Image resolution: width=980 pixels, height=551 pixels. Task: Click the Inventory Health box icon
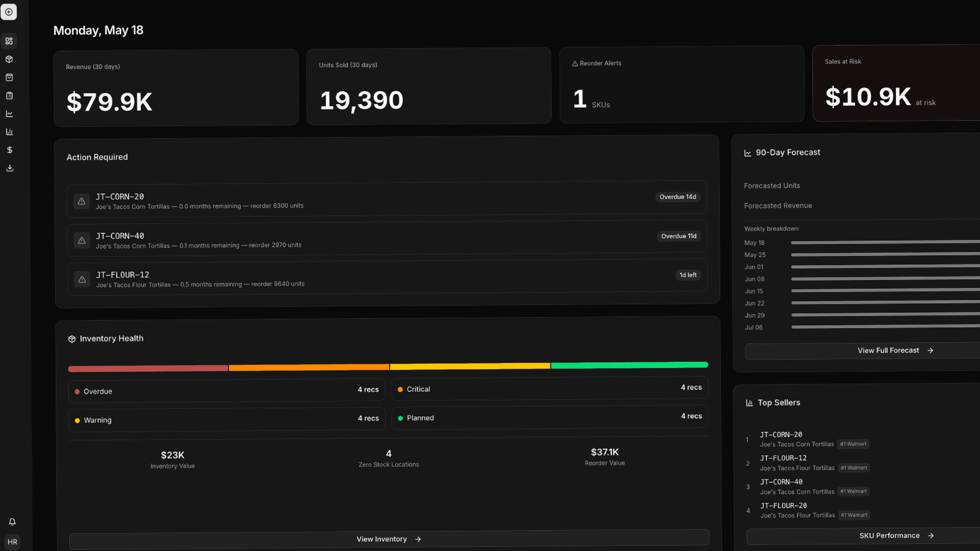coord(72,339)
